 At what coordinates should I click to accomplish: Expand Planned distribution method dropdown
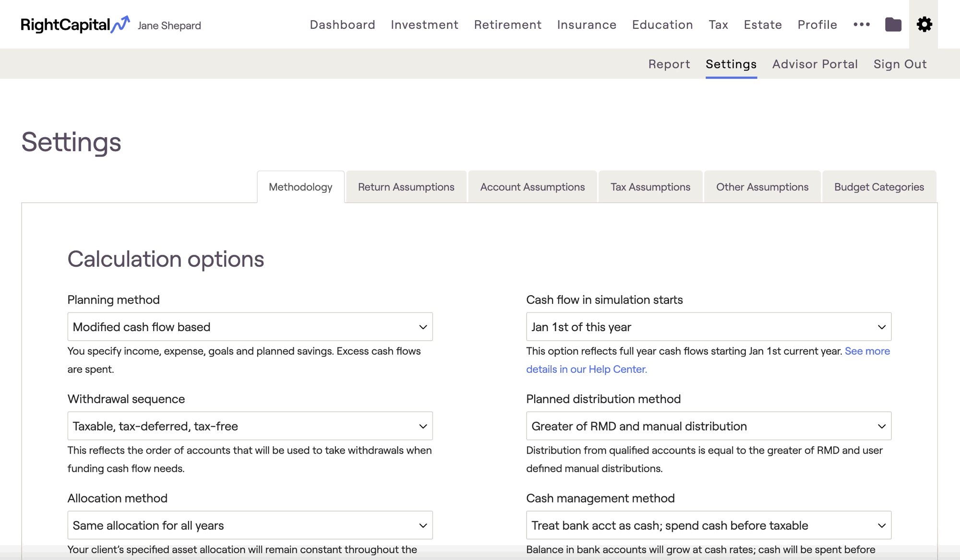pos(708,426)
